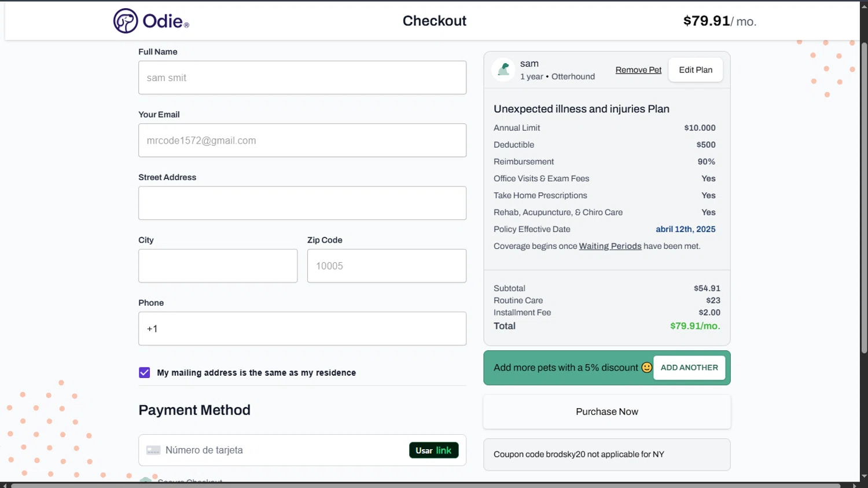Viewport: 868px width, 488px height.
Task: Click the Routine Care $23 amount
Action: 713,300
